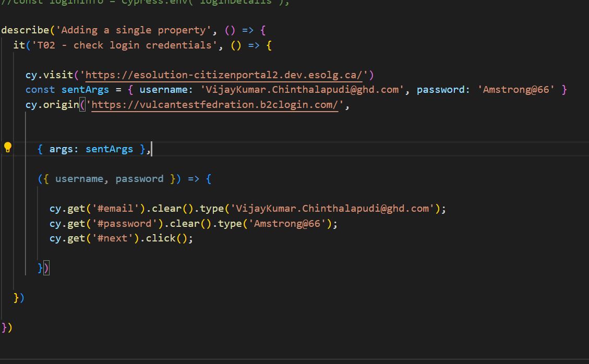
Task: Place cursor on the click() method call
Action: point(171,238)
